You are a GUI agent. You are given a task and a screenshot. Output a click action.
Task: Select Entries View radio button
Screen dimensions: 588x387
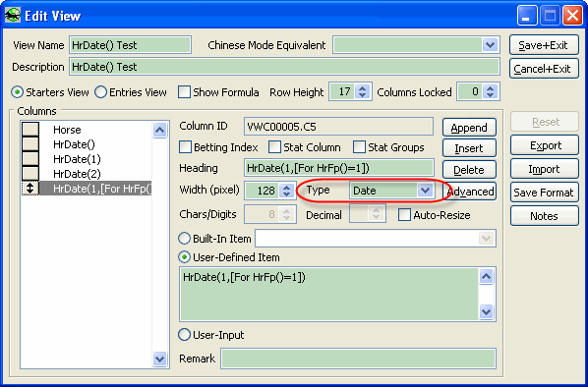tap(100, 92)
